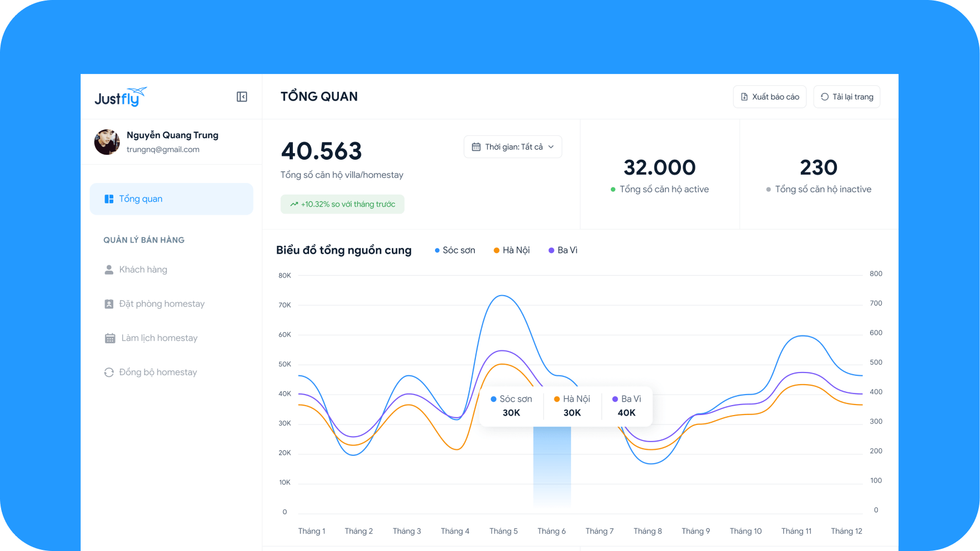The image size is (980, 551).
Task: Click the Tháng 1 axis label
Action: (x=312, y=531)
